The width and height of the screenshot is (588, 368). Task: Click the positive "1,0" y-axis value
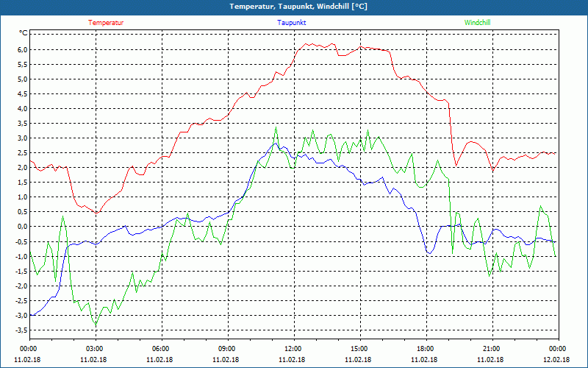click(x=22, y=197)
